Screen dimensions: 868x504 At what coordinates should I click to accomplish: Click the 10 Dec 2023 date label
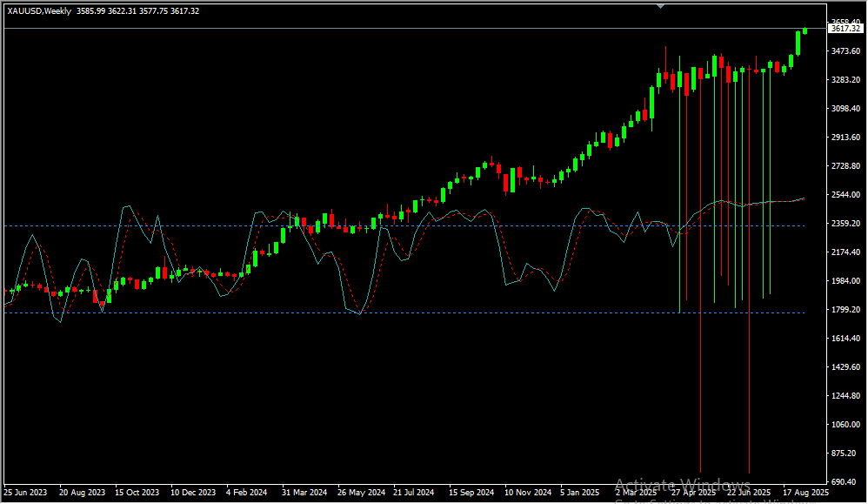(193, 492)
